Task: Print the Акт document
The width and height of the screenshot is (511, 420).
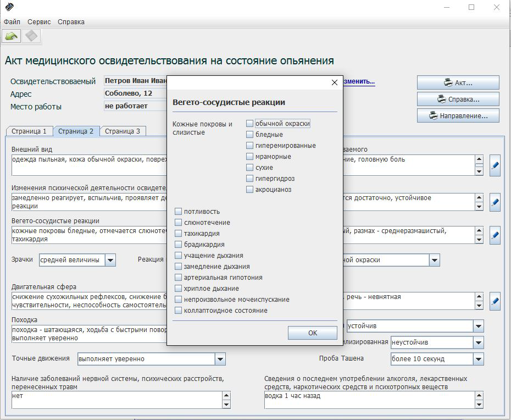Action: click(458, 83)
